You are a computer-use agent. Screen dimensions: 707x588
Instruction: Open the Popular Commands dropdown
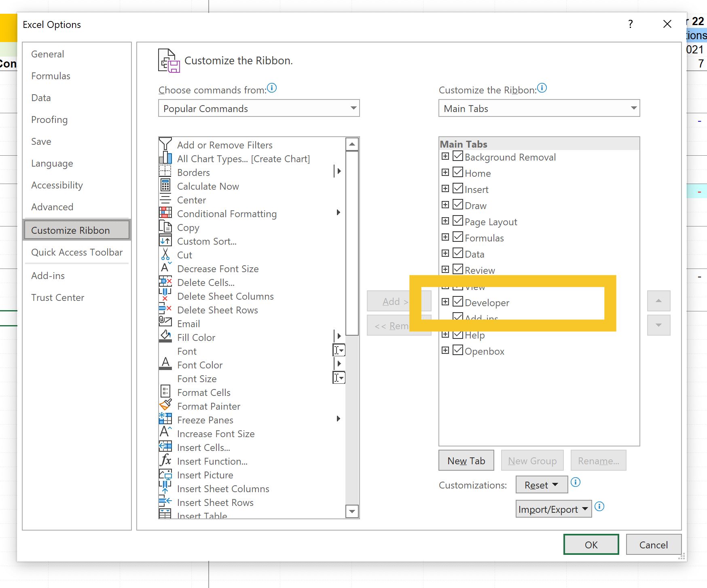tap(354, 108)
